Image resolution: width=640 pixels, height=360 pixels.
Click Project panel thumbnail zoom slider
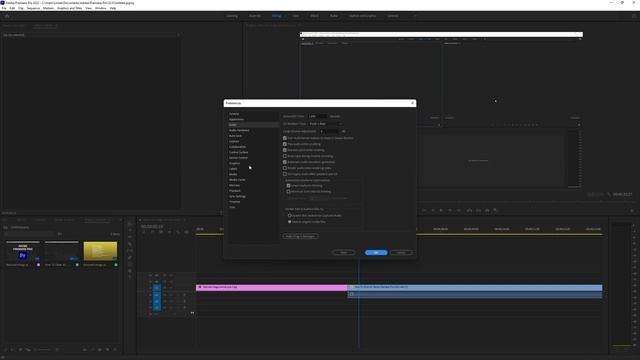[x=43, y=350]
